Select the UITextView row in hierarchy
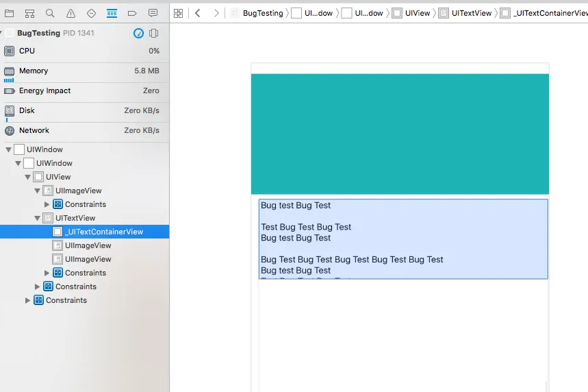This screenshot has width=588, height=392. (x=85, y=218)
